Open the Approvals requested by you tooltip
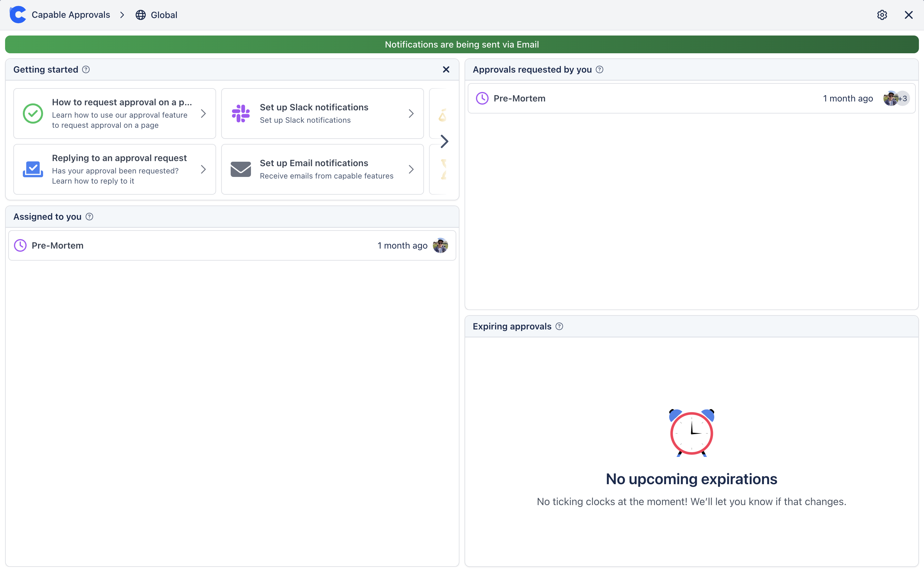The width and height of the screenshot is (924, 572). coord(599,69)
